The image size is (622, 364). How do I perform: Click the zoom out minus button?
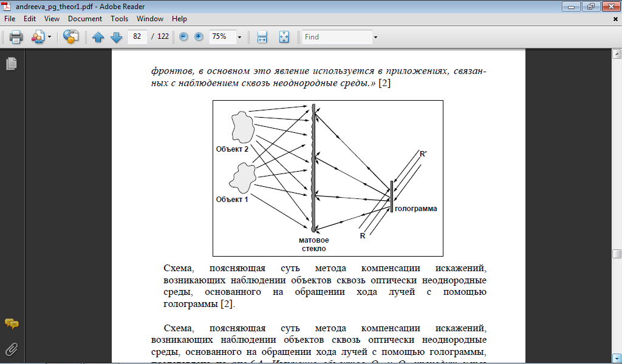[183, 37]
